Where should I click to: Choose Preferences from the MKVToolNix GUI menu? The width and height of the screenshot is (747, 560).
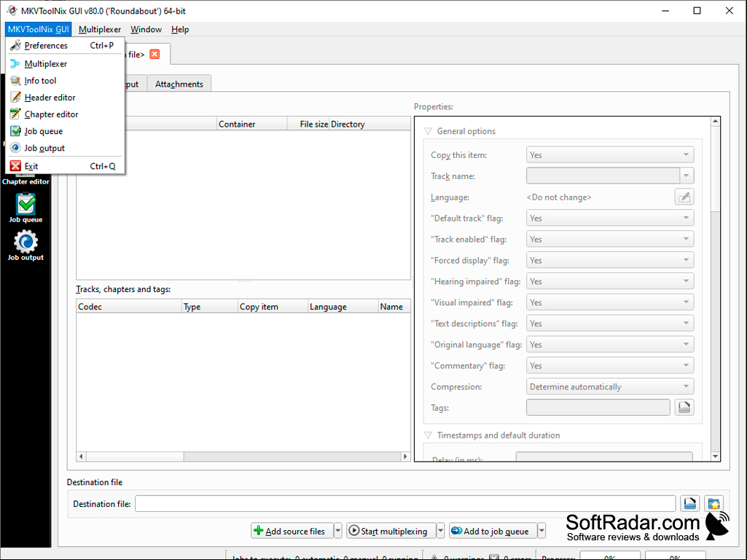(66, 45)
